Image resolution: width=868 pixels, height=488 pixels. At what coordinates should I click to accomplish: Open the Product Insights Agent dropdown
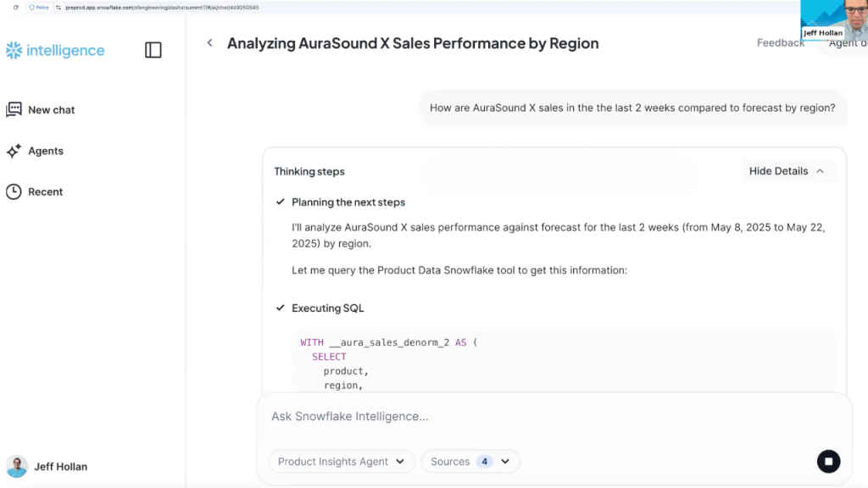click(341, 461)
